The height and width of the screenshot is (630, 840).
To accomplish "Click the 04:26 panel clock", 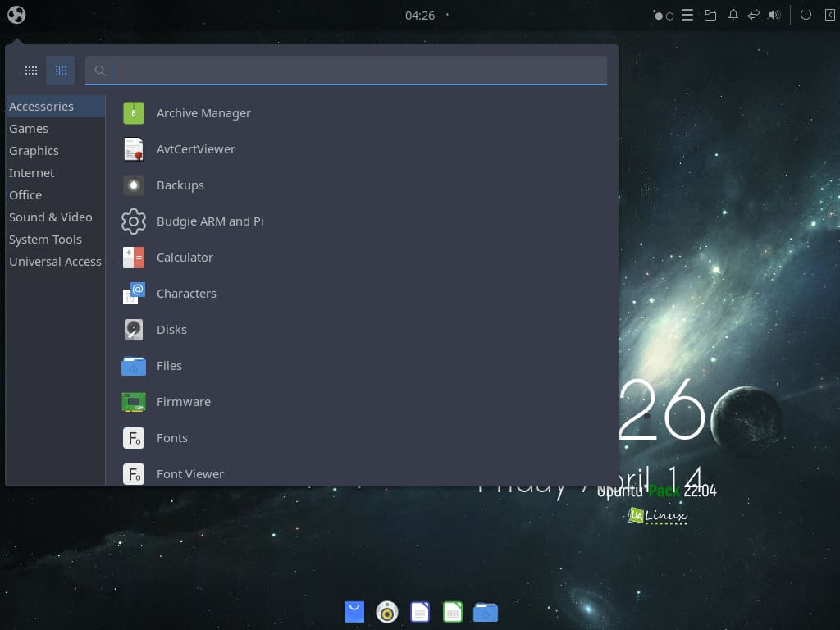I will click(x=419, y=16).
